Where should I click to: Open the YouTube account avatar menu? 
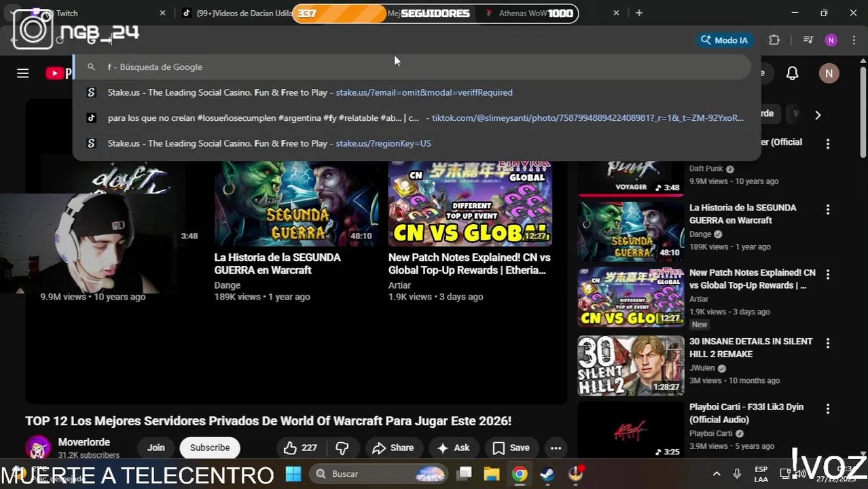[x=829, y=73]
